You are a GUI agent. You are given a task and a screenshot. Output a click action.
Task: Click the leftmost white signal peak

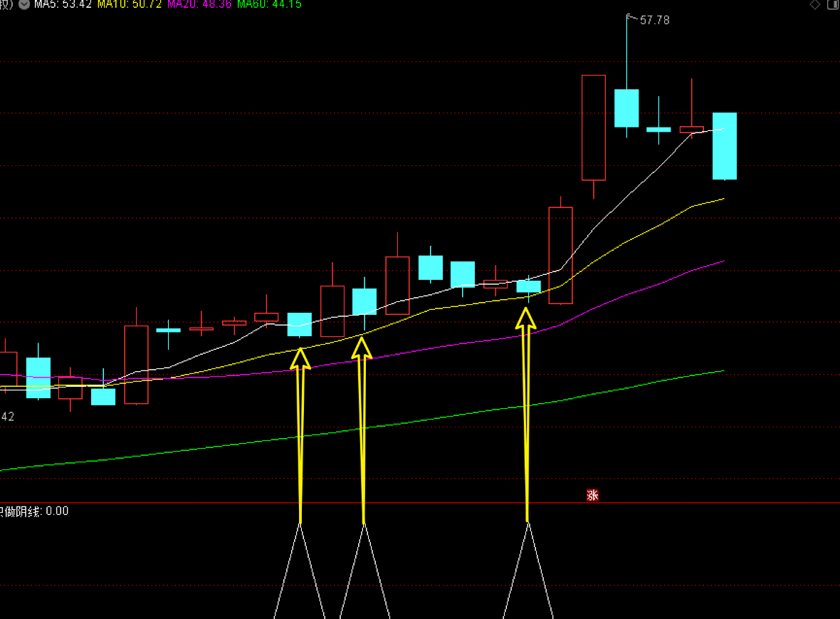(300, 525)
